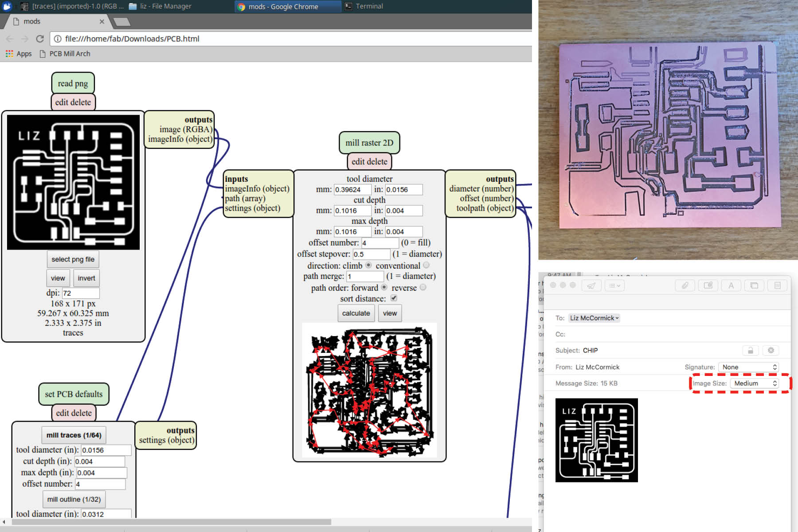Click the site info icon in address bar
Viewport: 798px width, 532px height.
pyautogui.click(x=58, y=39)
